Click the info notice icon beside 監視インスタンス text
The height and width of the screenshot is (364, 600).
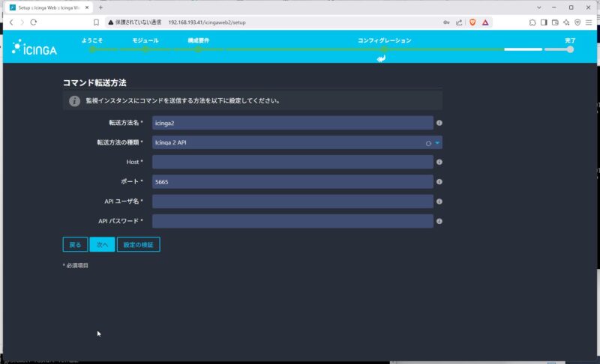[74, 101]
